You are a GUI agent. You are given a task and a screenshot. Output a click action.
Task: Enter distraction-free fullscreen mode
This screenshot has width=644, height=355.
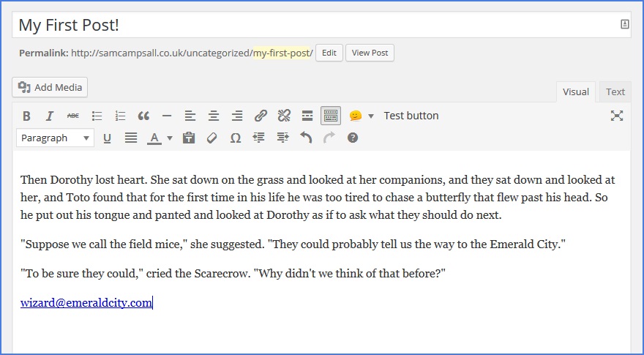(616, 116)
